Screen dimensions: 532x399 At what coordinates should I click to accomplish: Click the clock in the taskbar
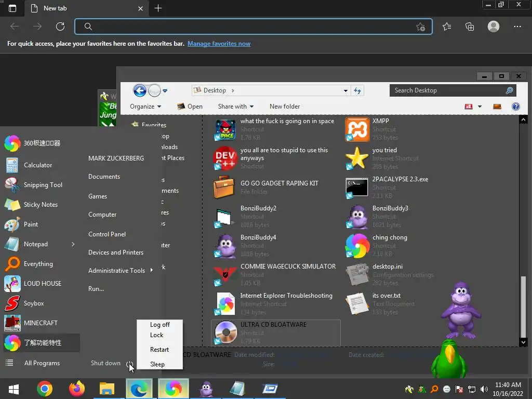[508, 389]
